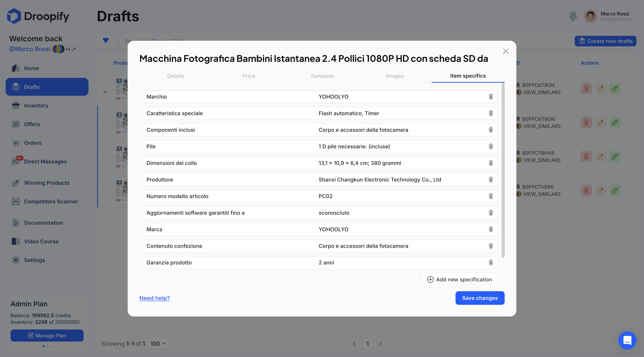The height and width of the screenshot is (357, 644).
Task: Switch to the Price tab
Action: pos(249,76)
